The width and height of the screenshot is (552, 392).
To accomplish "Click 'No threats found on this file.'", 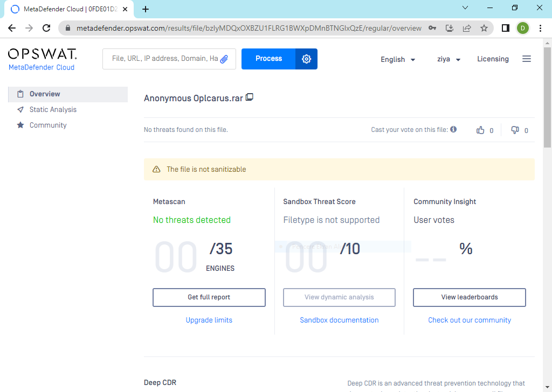I will coord(186,130).
